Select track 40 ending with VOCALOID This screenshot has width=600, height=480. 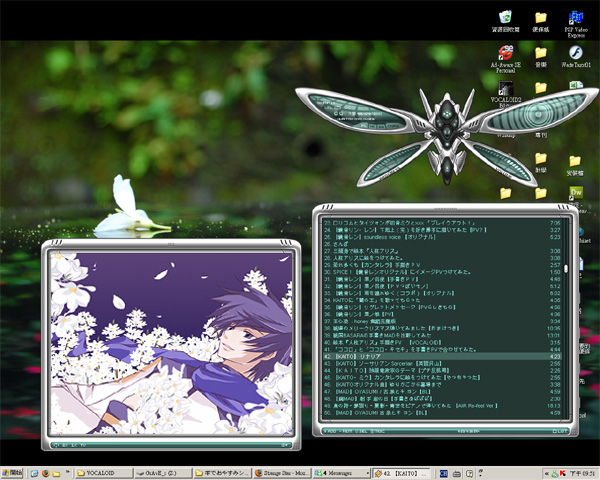[442, 342]
